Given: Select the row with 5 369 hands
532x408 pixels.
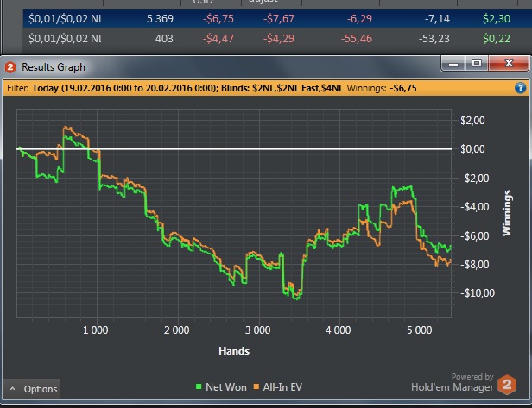Looking at the screenshot, I should [x=277, y=18].
